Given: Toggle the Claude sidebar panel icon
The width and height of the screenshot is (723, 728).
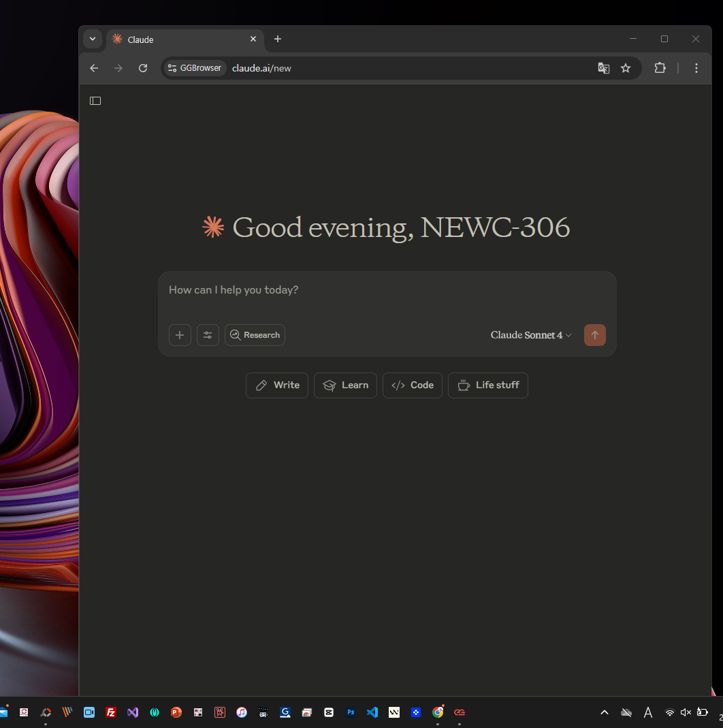Looking at the screenshot, I should click(x=95, y=101).
